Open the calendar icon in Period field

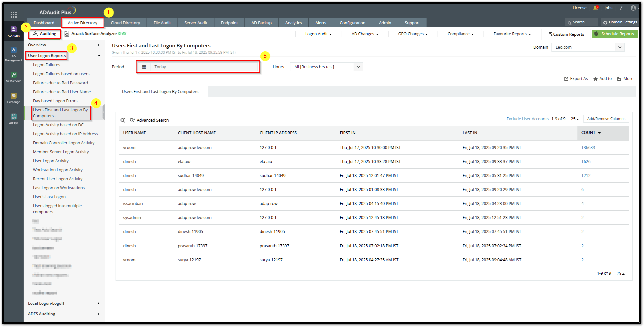point(144,67)
